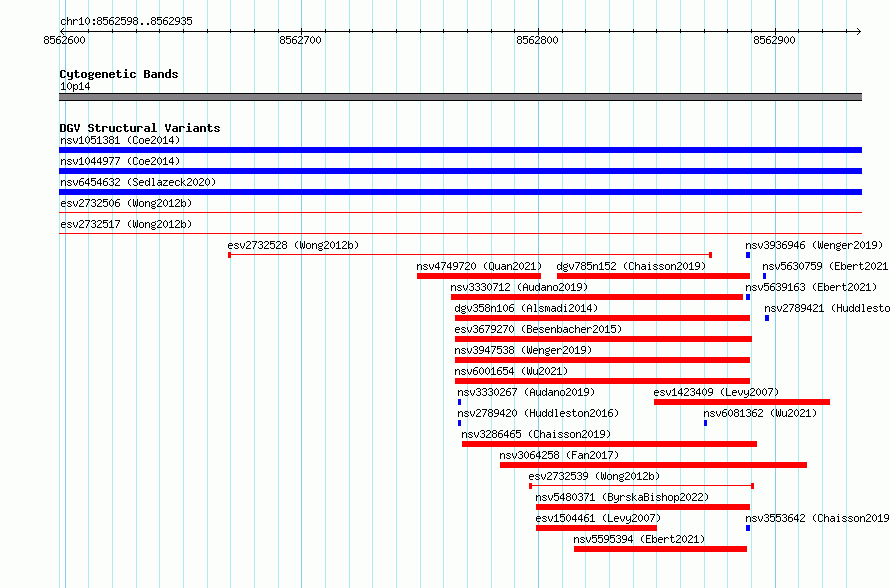Click the nsv3330712 (Audano2019) text label

coord(519,287)
